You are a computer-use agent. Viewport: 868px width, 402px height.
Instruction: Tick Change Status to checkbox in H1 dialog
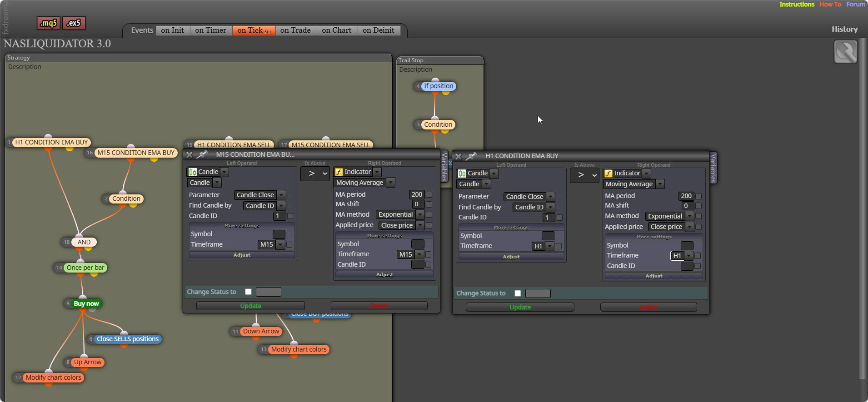518,293
